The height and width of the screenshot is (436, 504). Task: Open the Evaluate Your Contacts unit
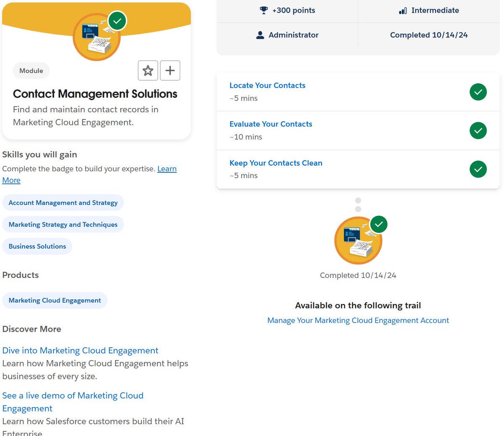[x=271, y=124]
